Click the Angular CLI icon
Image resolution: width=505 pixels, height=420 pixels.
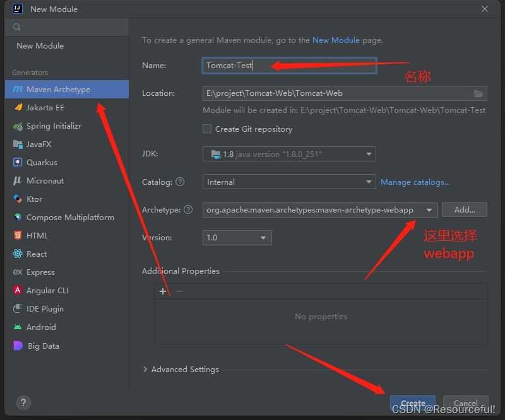click(18, 290)
